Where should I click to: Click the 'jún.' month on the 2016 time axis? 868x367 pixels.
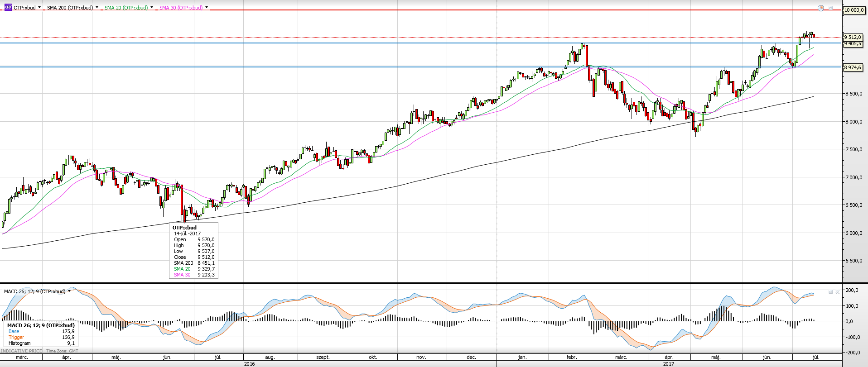coord(168,357)
